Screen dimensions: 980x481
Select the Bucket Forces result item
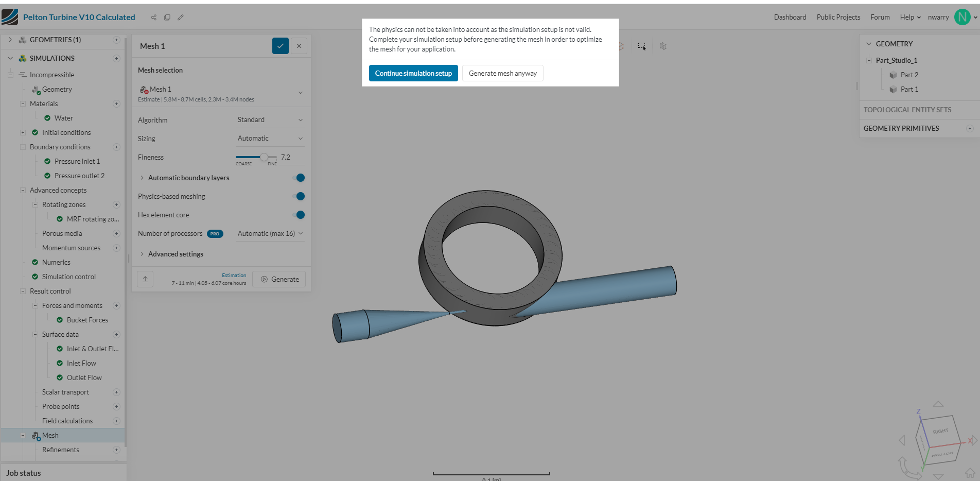(87, 320)
